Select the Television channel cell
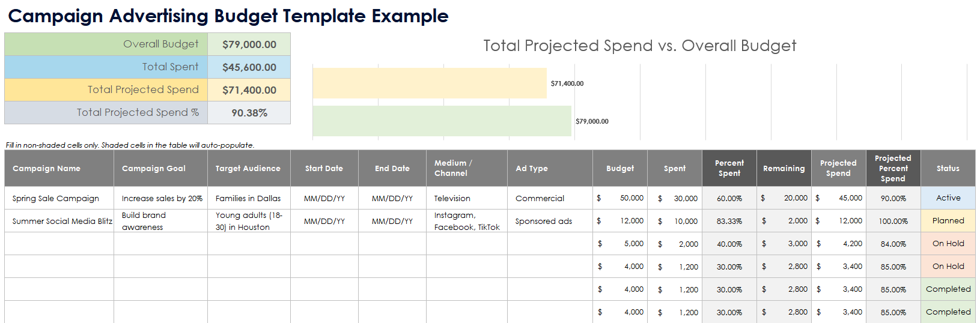Image resolution: width=980 pixels, height=323 pixels. pyautogui.click(x=452, y=199)
